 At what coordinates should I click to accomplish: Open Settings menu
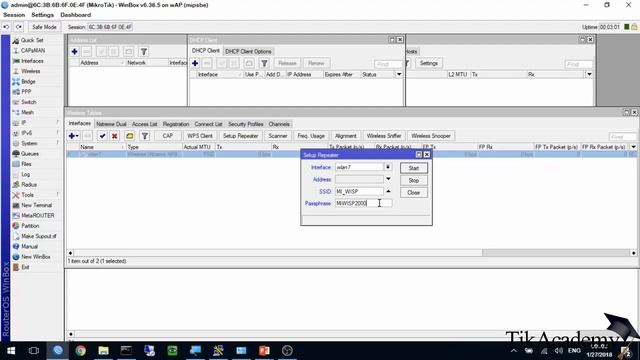coord(42,15)
